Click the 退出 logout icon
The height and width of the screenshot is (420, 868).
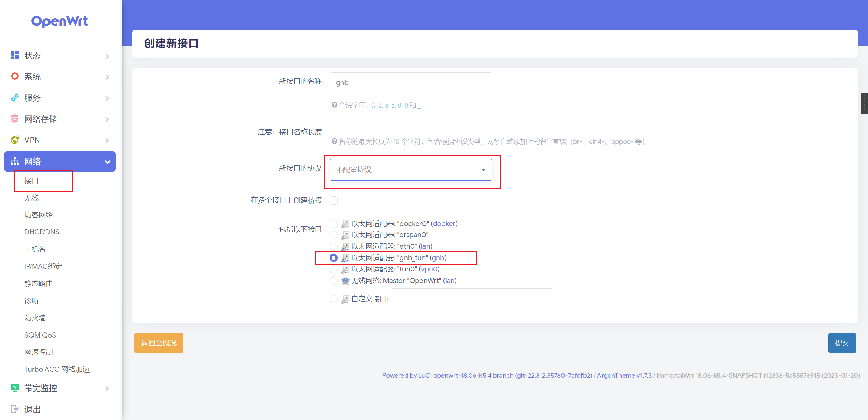[15, 409]
